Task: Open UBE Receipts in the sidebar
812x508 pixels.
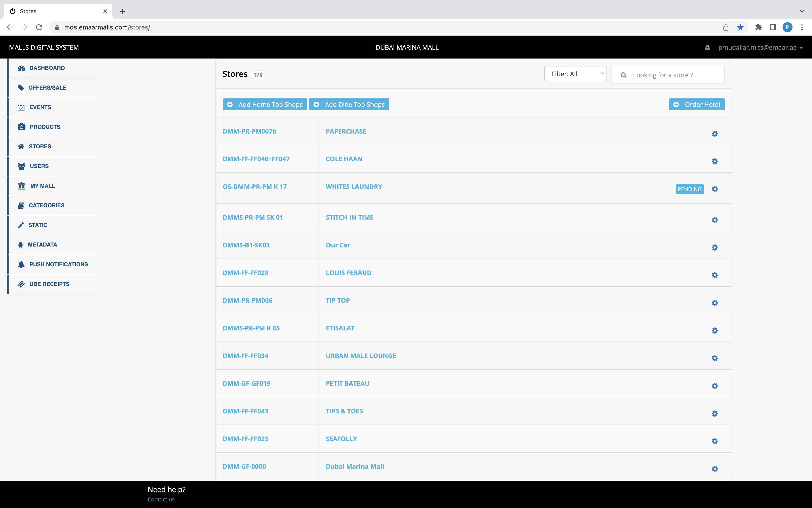Action: pyautogui.click(x=49, y=284)
